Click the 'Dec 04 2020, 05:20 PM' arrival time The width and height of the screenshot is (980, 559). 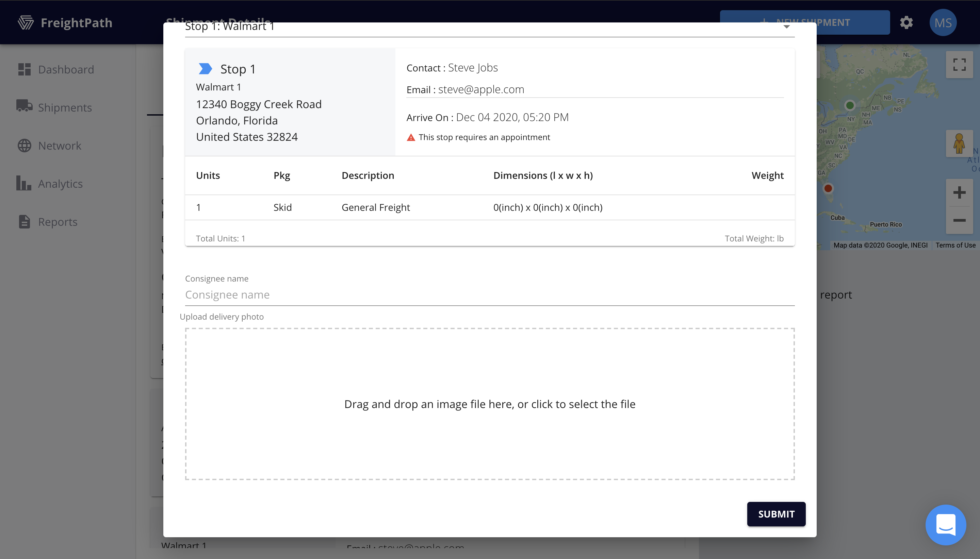pos(512,117)
